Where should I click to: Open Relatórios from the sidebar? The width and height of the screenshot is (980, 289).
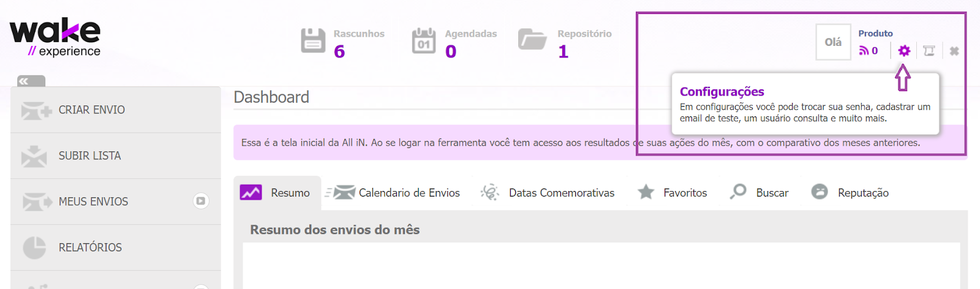click(116, 247)
